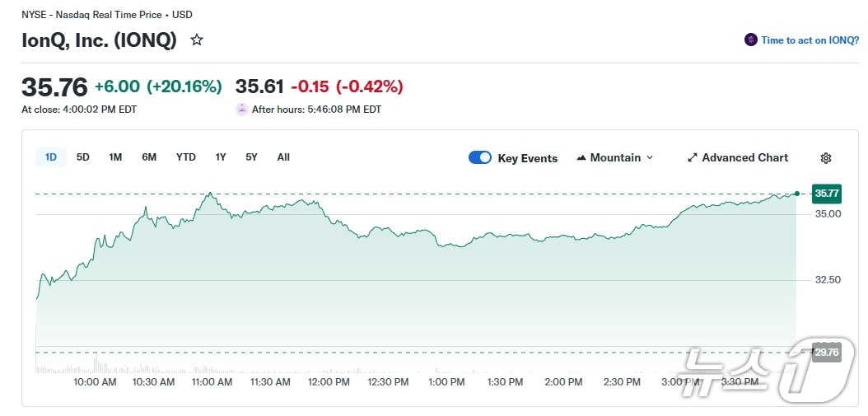Expand the Mountain chart style dropdown

(650, 158)
